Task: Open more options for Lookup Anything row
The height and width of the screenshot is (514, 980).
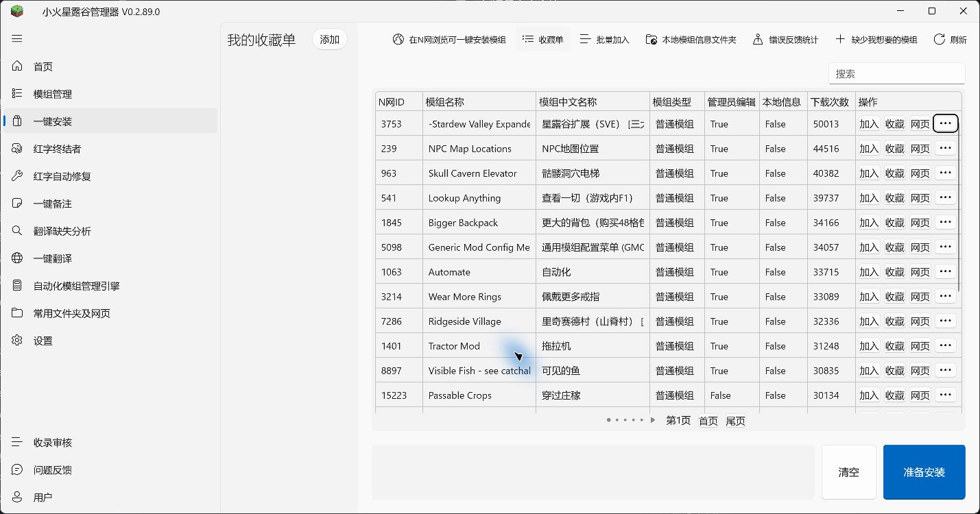Action: [x=945, y=197]
